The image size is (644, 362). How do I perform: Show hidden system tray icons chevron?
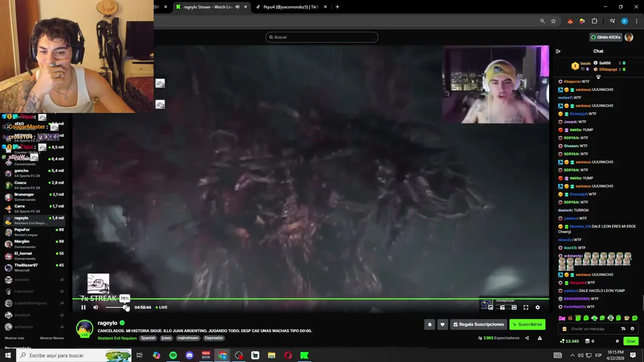click(x=573, y=355)
